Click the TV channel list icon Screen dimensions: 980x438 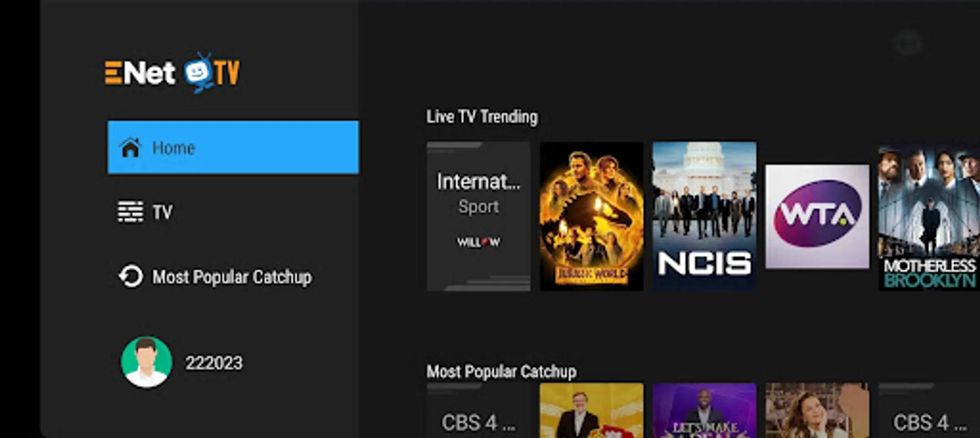coord(130,212)
